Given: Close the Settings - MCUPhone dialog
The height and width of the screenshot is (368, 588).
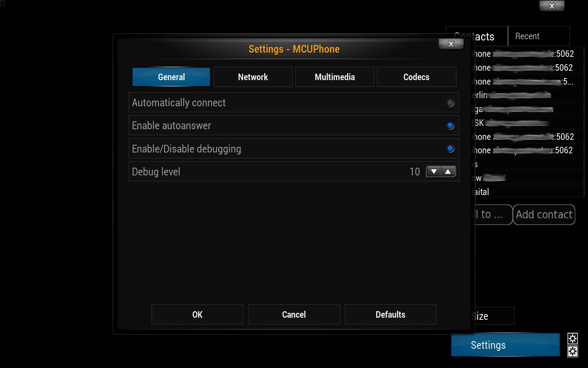Looking at the screenshot, I should click(451, 44).
